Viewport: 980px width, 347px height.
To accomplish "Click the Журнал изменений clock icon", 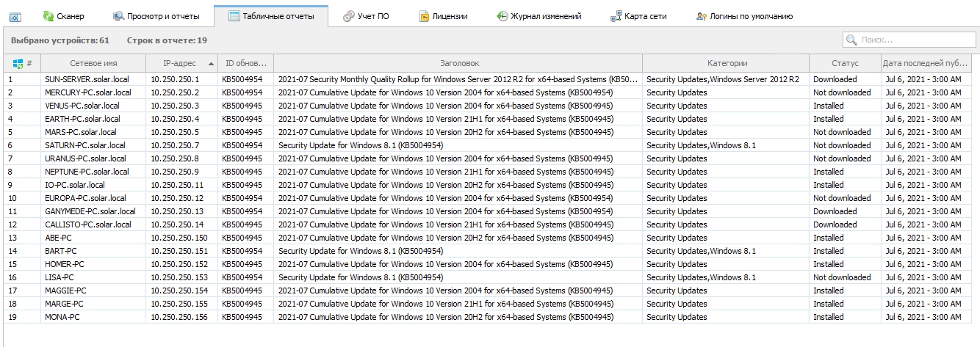I will click(502, 16).
